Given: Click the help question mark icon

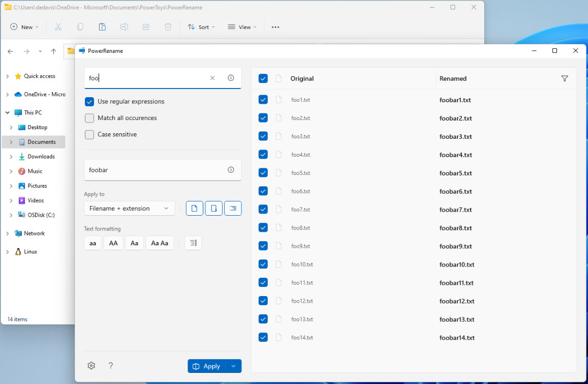Looking at the screenshot, I should point(111,366).
